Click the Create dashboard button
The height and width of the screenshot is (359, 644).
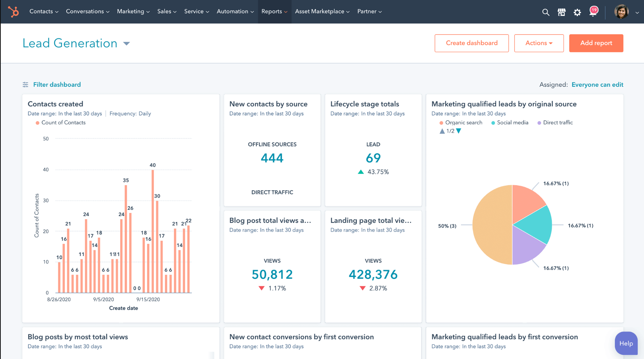(x=472, y=43)
